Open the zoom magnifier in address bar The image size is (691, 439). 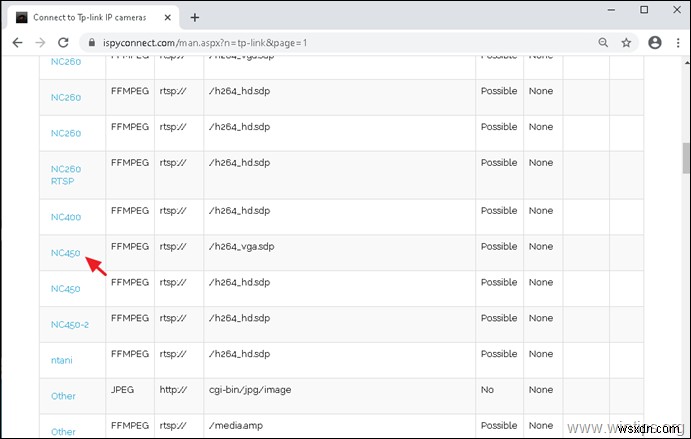(x=603, y=43)
